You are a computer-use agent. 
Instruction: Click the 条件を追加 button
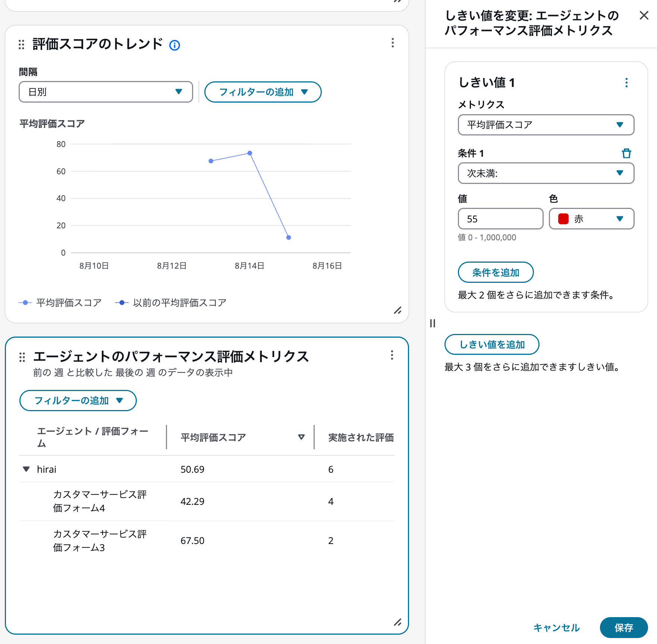(496, 272)
